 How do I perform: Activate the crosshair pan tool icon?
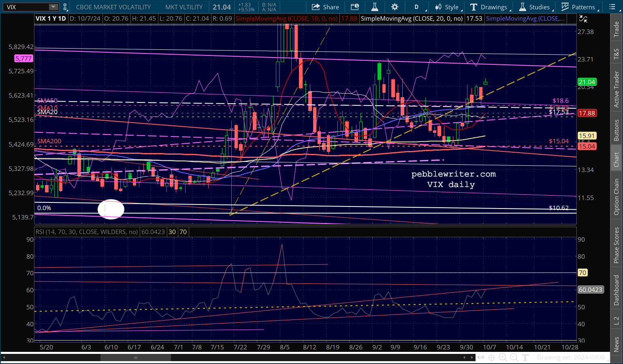tap(491, 358)
